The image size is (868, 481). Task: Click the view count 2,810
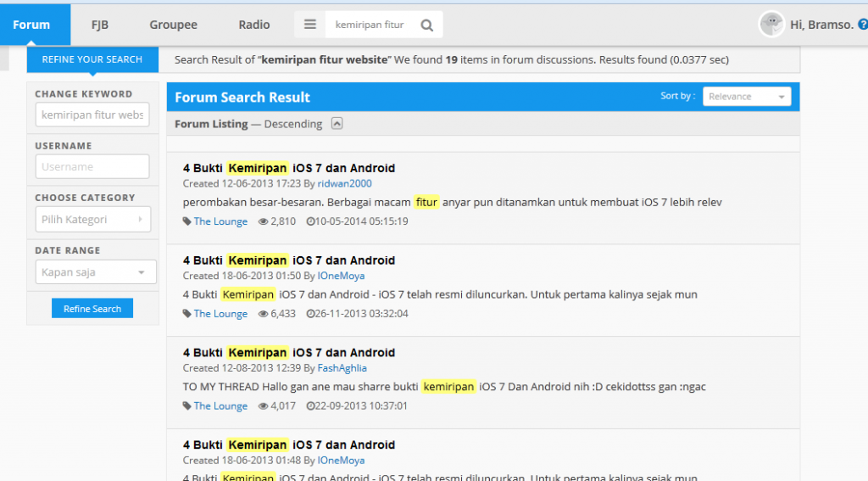pyautogui.click(x=283, y=221)
